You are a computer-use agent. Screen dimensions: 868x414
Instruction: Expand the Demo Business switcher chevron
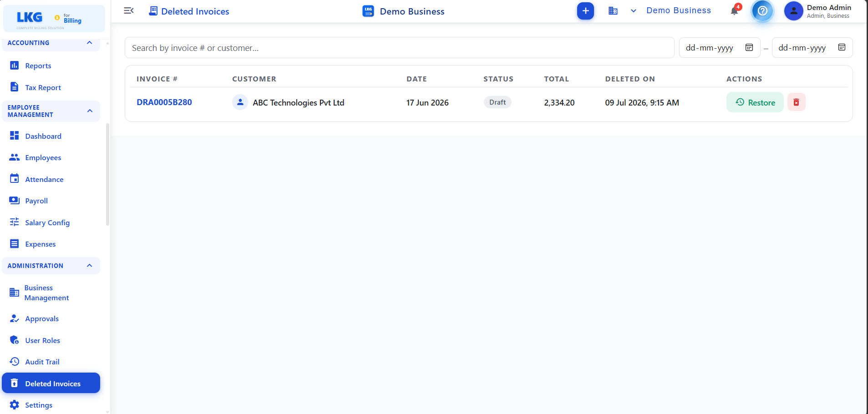tap(633, 11)
